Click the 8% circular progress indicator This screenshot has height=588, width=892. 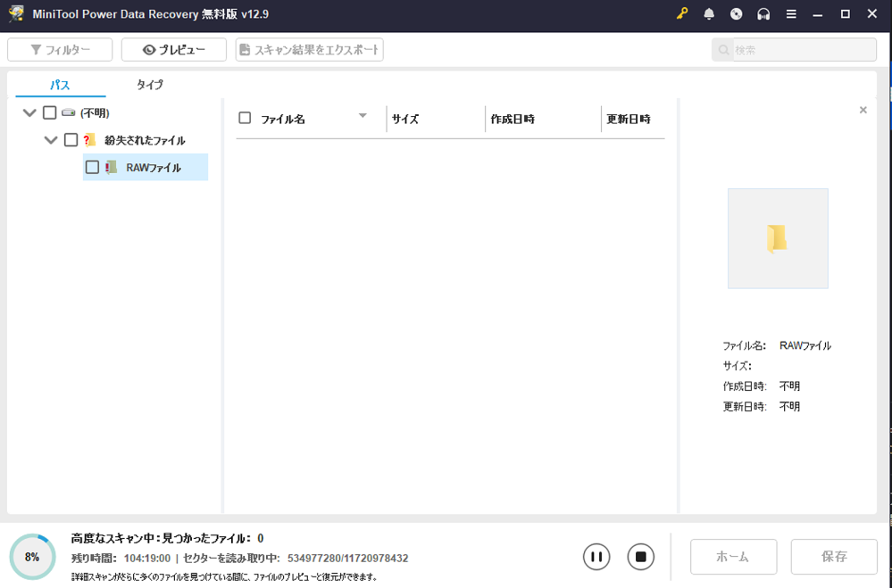pos(32,557)
